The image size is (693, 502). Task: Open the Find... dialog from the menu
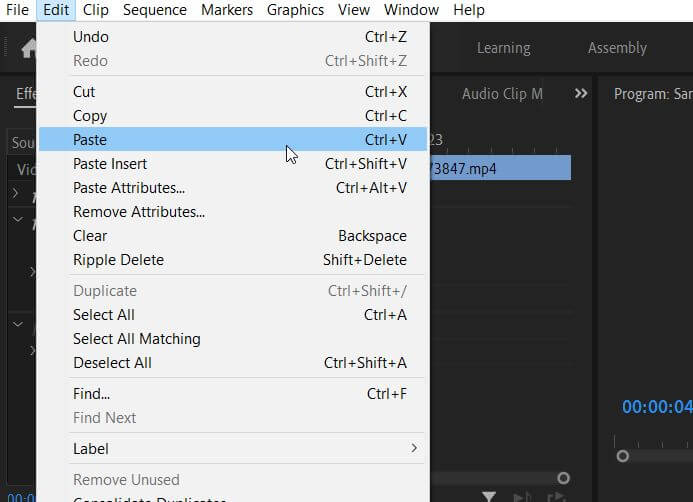click(x=92, y=394)
